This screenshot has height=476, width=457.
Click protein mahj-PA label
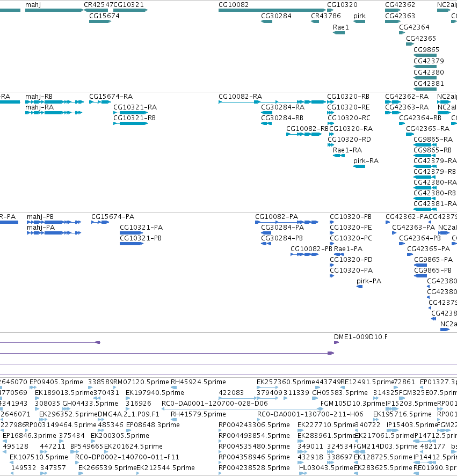[x=41, y=228]
